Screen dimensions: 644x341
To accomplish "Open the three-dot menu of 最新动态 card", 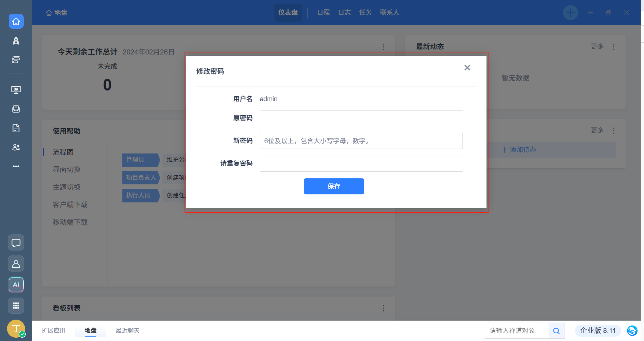I will (x=614, y=47).
